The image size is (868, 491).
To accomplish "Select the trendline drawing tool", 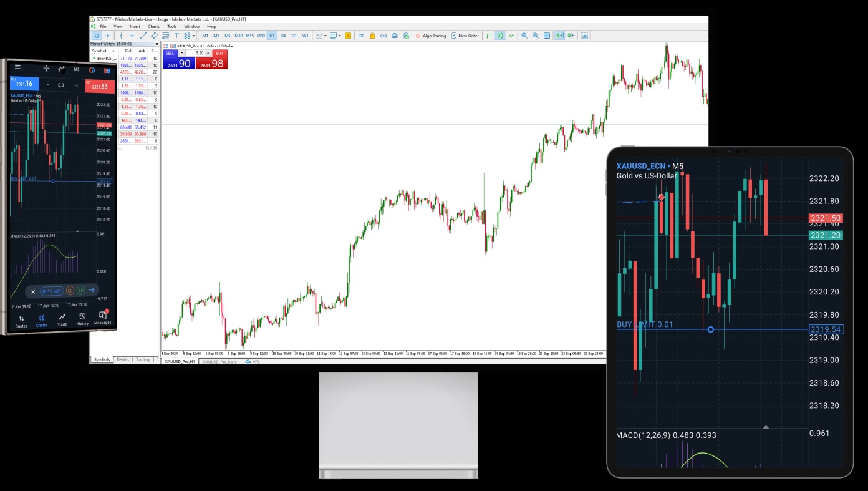I will 143,36.
